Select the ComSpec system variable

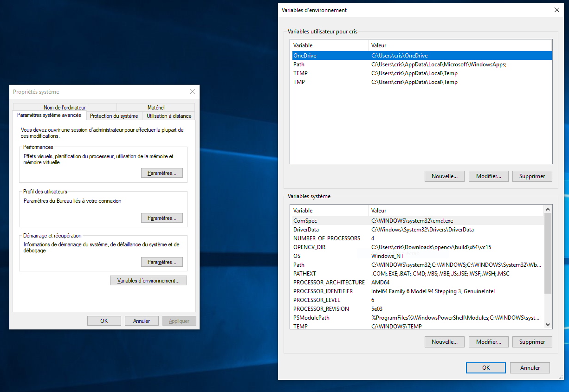tap(418, 221)
